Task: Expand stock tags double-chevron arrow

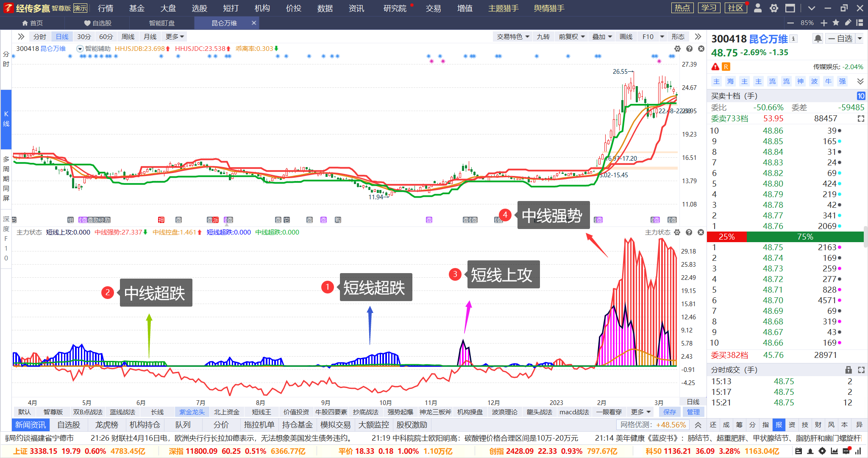Action: 860,81
